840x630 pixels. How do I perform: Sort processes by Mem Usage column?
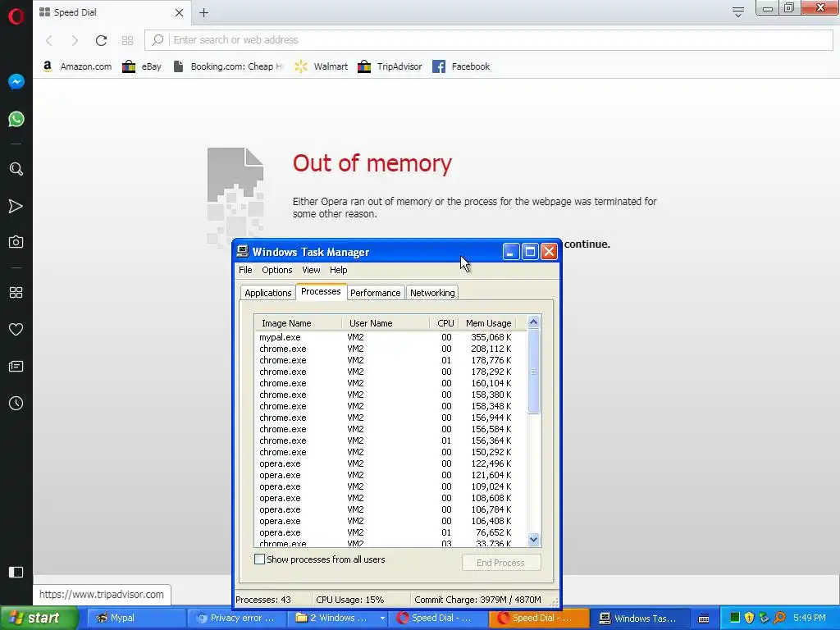click(486, 323)
